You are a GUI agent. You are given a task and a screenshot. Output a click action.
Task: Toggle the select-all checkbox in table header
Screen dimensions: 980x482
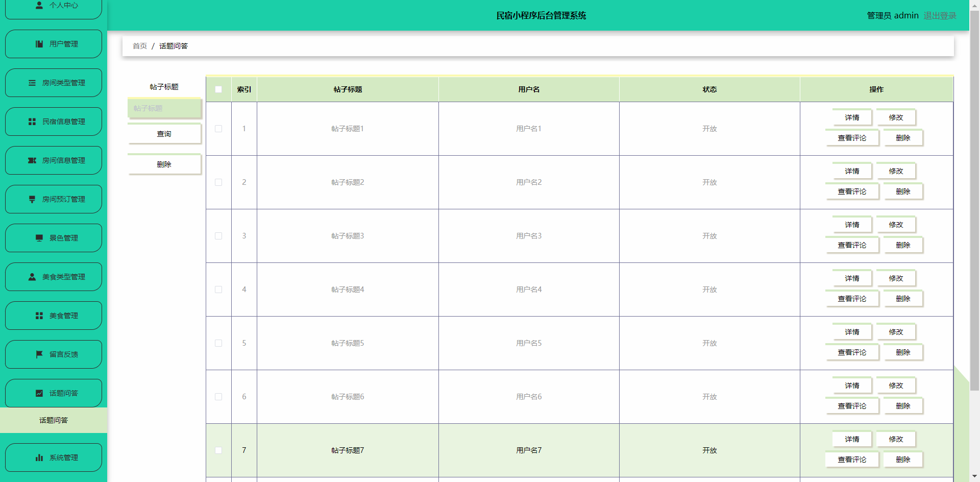click(218, 89)
